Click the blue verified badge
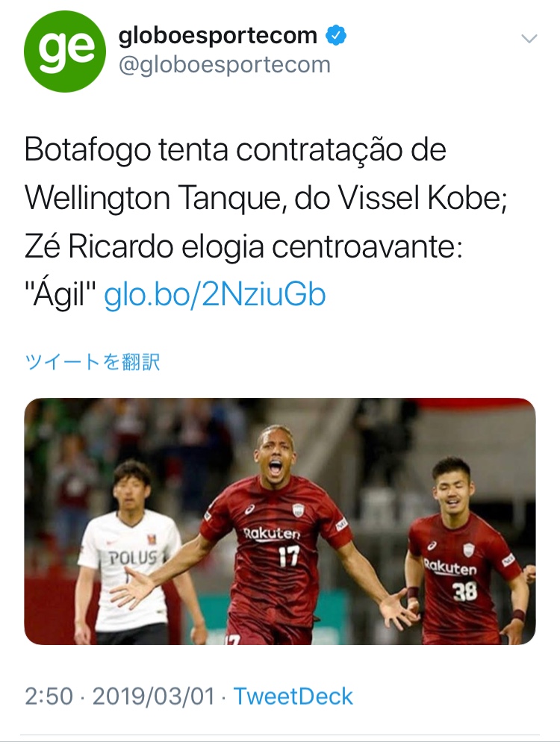Viewport: 560px width, 745px height. 335,36
